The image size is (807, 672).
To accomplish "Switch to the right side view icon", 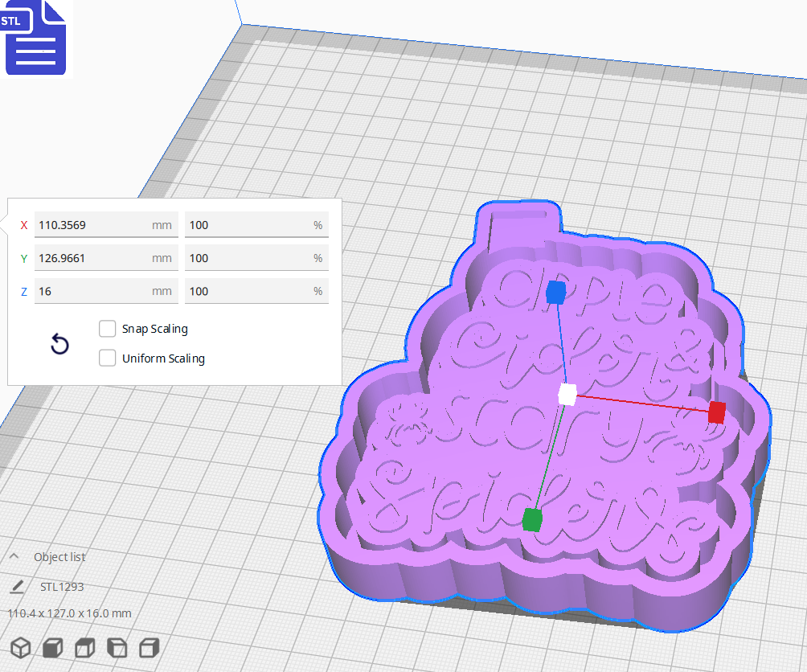I will point(149,647).
